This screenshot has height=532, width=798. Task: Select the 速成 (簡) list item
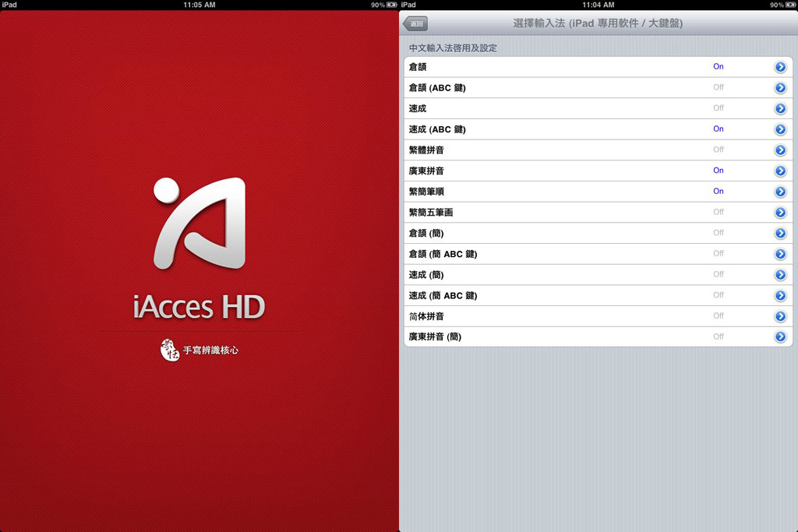pyautogui.click(x=426, y=275)
